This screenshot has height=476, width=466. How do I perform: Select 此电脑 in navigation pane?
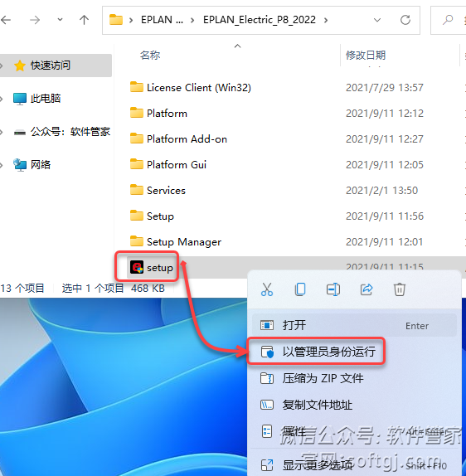(x=46, y=99)
